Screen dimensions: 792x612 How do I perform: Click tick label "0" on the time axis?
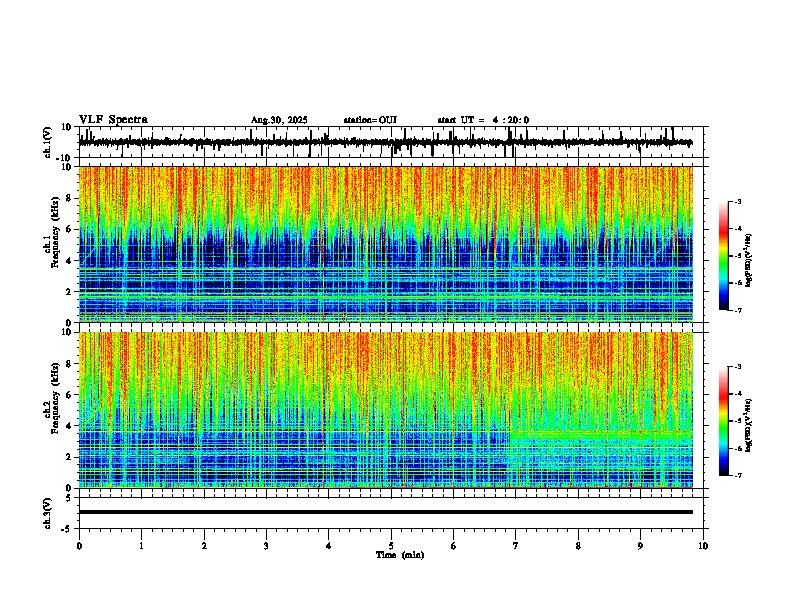pyautogui.click(x=79, y=546)
